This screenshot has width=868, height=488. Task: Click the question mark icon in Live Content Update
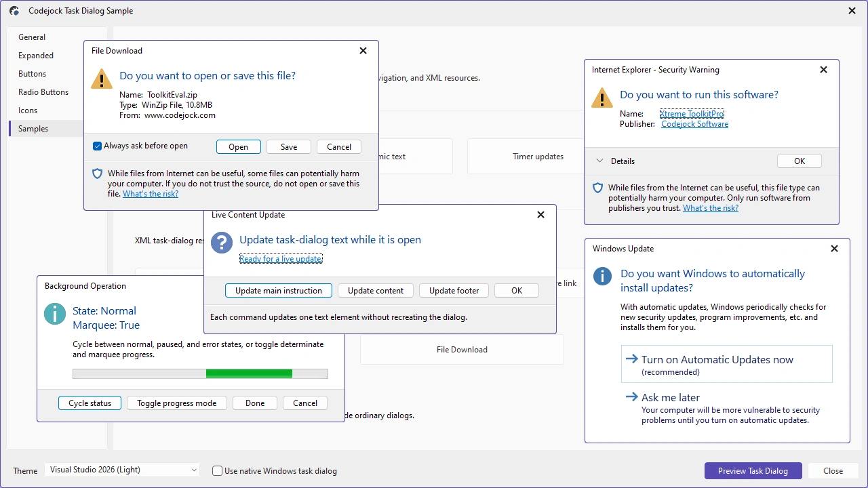point(222,243)
